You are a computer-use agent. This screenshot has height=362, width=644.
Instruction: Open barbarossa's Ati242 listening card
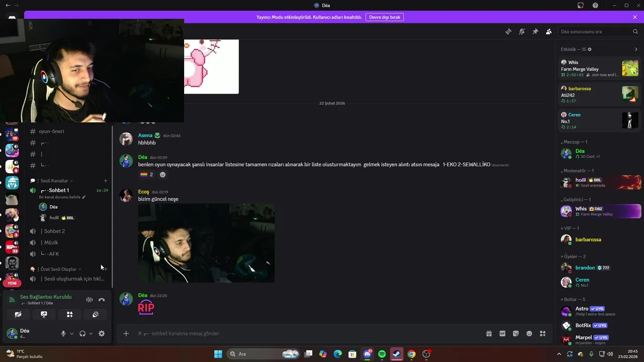tap(600, 95)
